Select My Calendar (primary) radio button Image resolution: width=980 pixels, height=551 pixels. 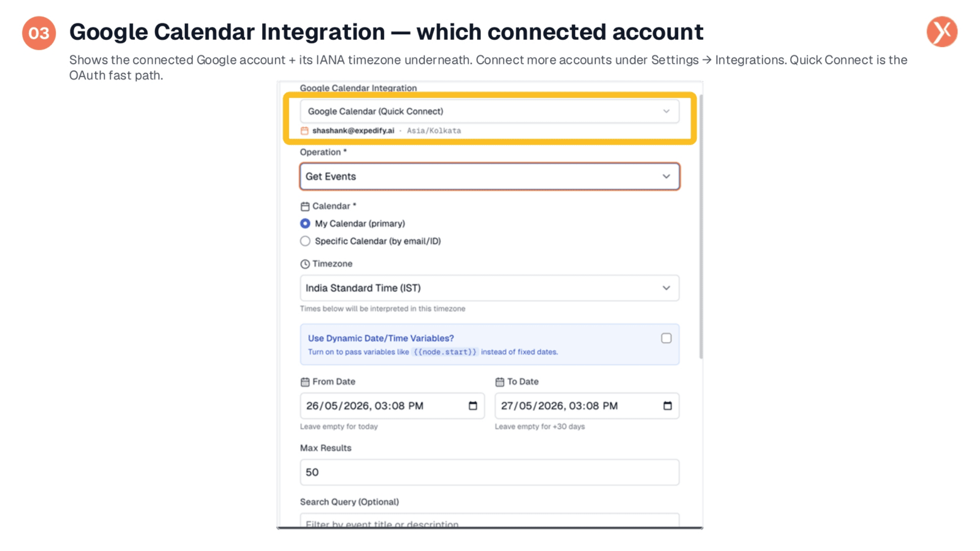[305, 223]
